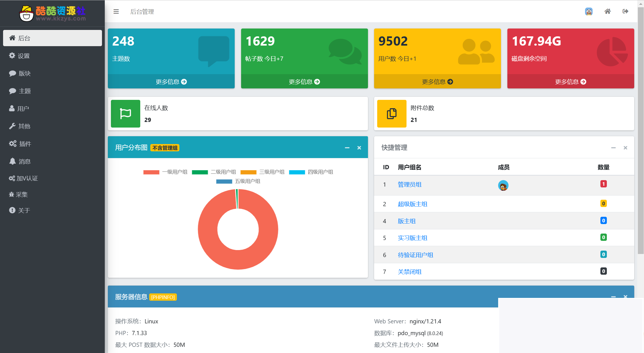The height and width of the screenshot is (353, 644).
Task: Open the 设置 settings section in sidebar
Action: pyautogui.click(x=24, y=55)
